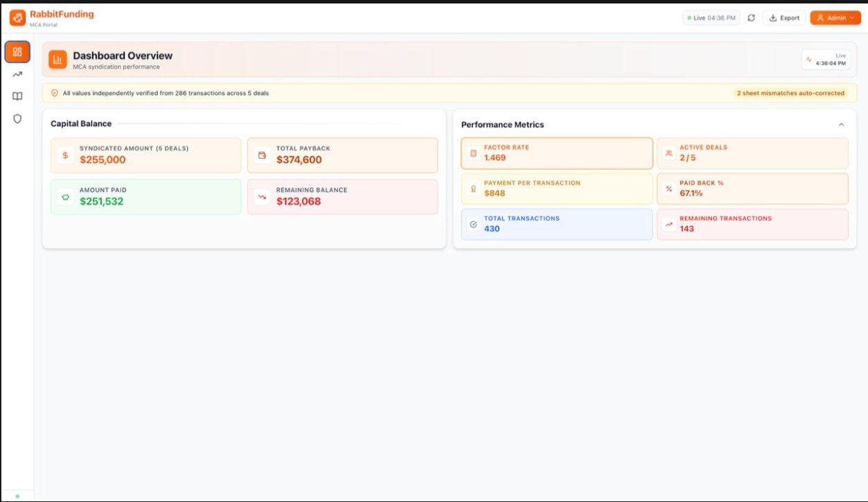The height and width of the screenshot is (502, 868).
Task: Click the shield check verification icon
Action: click(x=55, y=93)
